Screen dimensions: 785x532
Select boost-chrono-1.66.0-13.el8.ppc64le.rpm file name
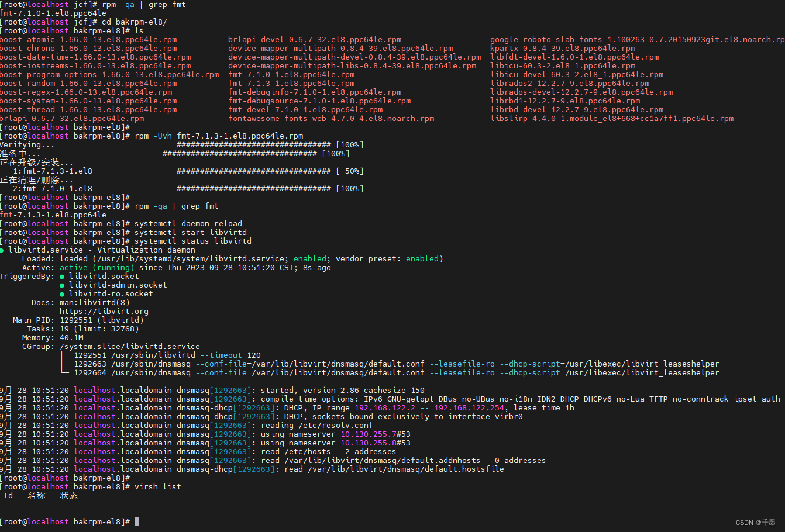pos(88,49)
